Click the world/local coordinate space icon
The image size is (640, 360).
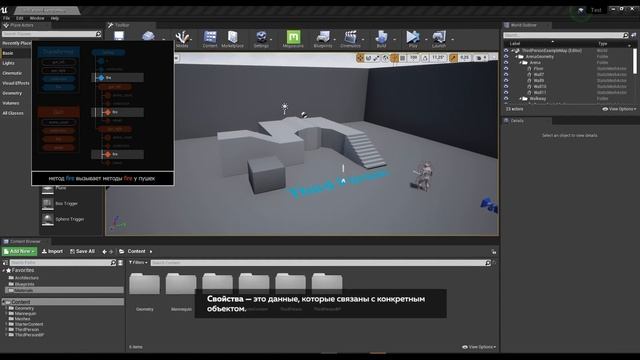click(x=385, y=58)
